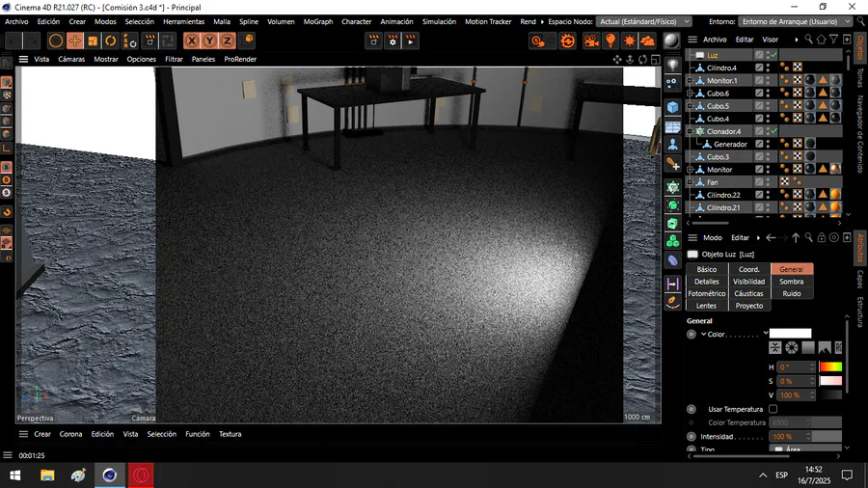Click the sun physical sky icon

pos(629,41)
